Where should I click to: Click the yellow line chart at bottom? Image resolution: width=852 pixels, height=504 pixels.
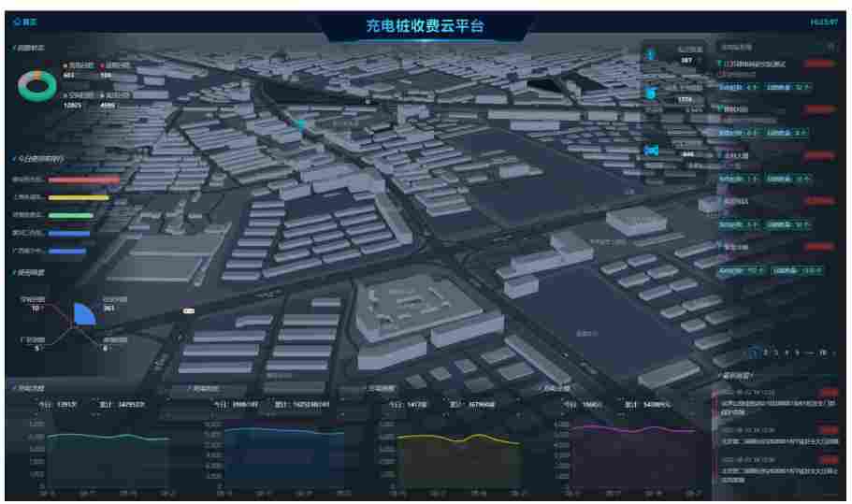click(458, 439)
